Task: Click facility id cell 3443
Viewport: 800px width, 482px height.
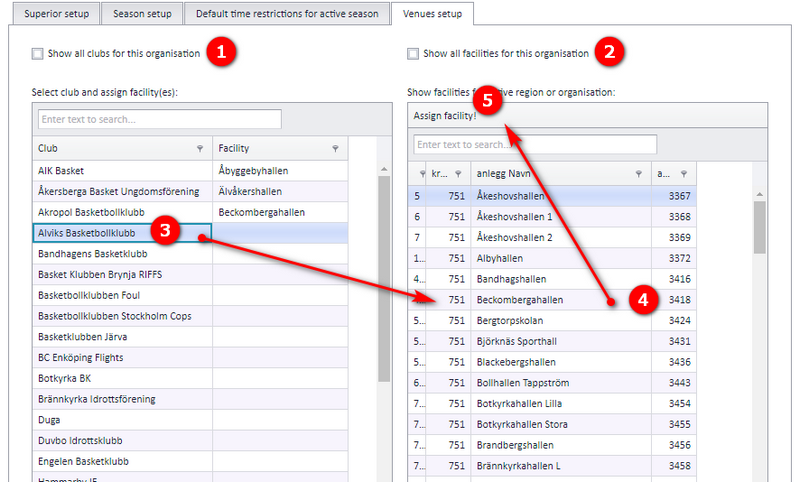Action: 674,383
